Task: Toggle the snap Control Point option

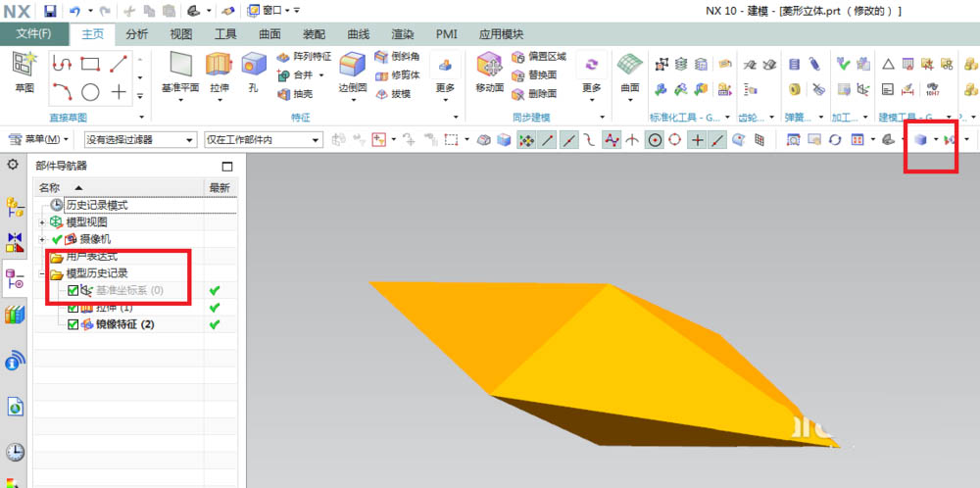Action: tap(589, 140)
